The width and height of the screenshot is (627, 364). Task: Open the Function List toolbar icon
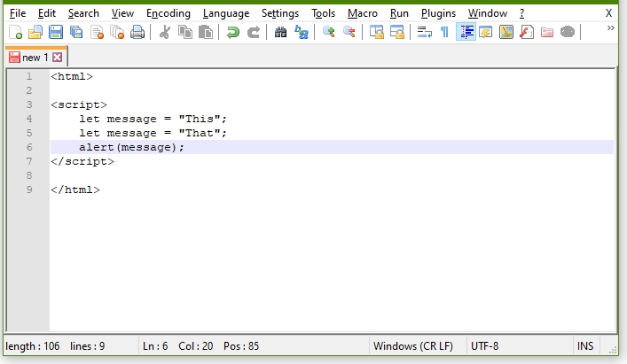point(527,32)
